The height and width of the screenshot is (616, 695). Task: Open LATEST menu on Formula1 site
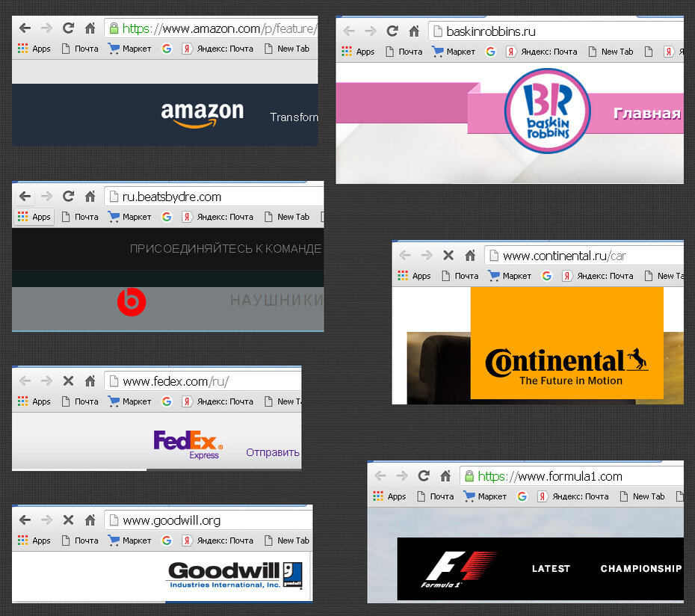coord(551,569)
